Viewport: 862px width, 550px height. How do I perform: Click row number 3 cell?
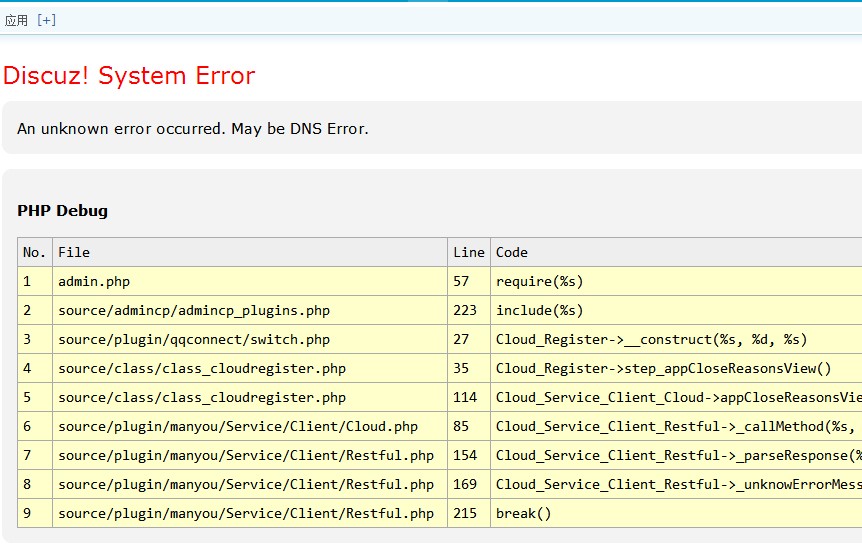[x=35, y=339]
